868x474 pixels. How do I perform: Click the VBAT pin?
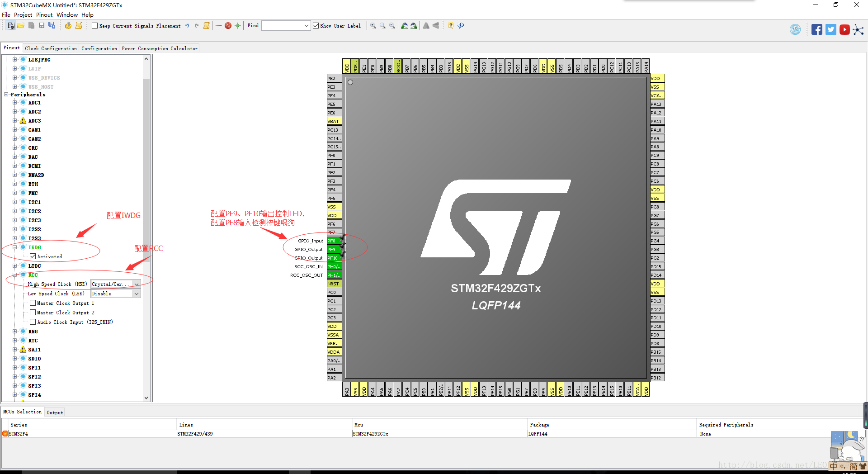[334, 121]
